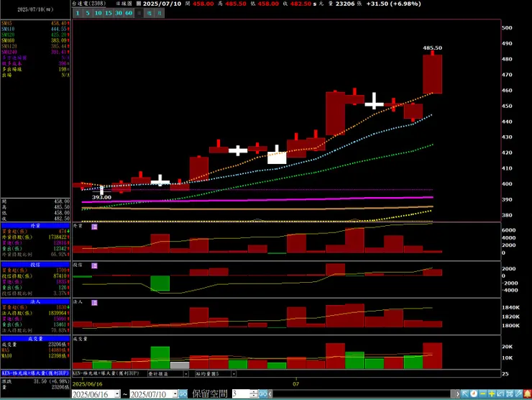Viewport: 532px width, 400px height.
Task: Click the KEN strategy blue label bar
Action: point(35,373)
